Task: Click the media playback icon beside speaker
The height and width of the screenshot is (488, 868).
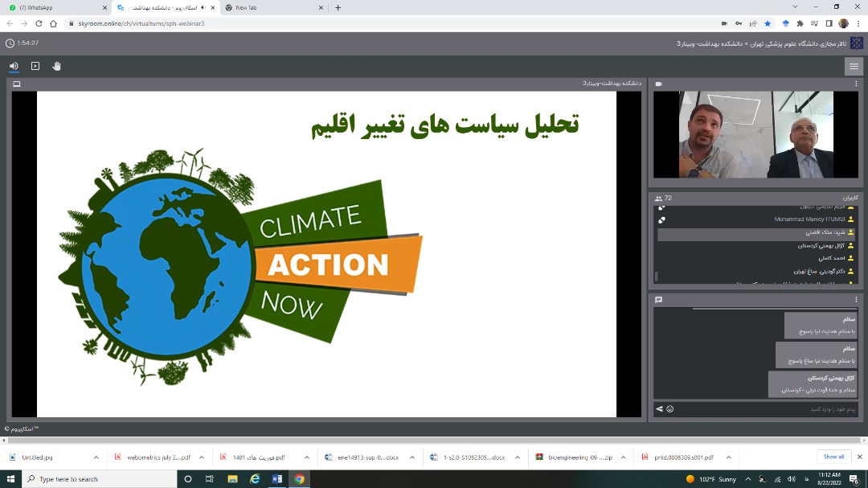Action: 35,66
